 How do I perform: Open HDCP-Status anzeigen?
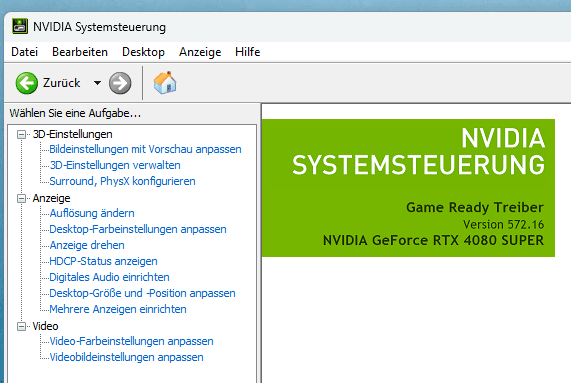103,261
